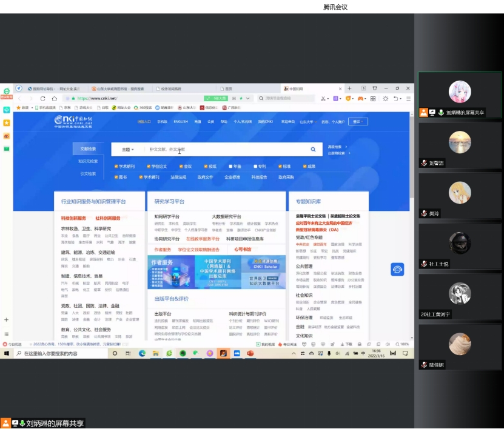Open the 高级检索 link
Viewport: 504px width, 429px height.
coord(336,147)
